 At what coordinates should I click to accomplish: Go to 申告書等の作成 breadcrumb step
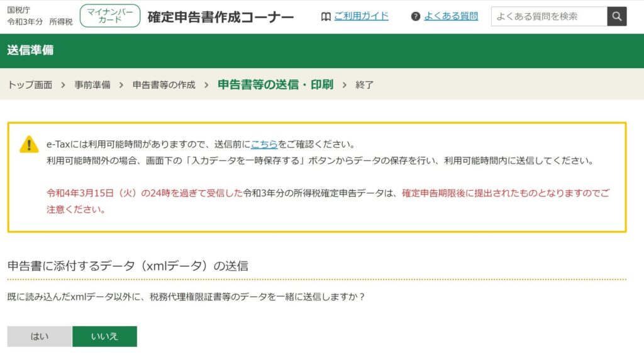point(164,84)
